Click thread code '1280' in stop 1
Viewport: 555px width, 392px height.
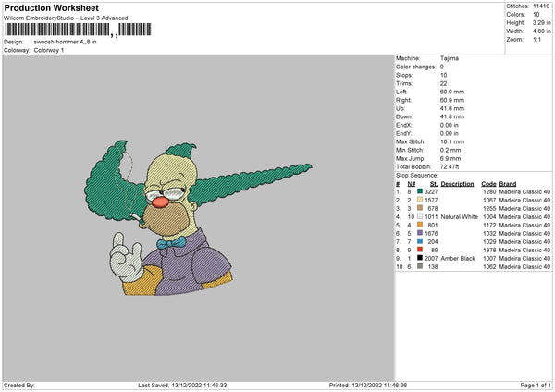489,191
